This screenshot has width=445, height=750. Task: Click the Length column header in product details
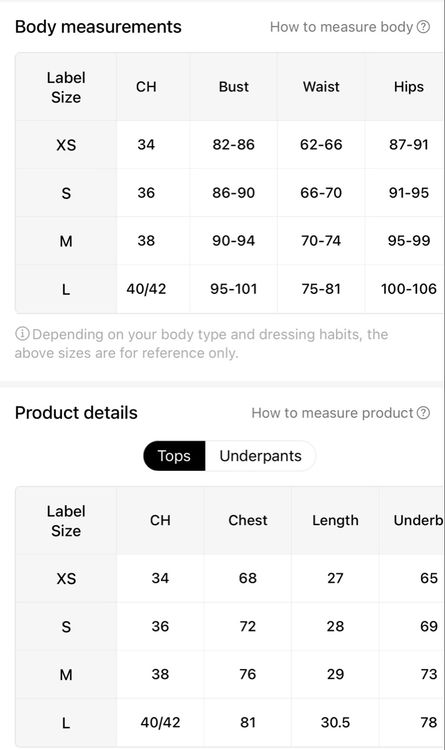(x=335, y=520)
